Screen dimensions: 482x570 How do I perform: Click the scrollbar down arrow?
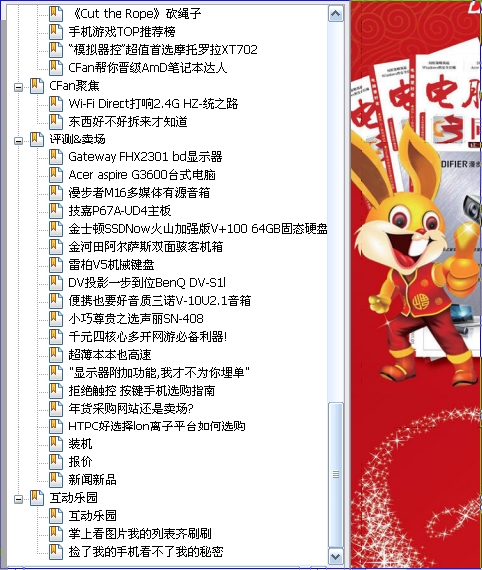tap(335, 557)
